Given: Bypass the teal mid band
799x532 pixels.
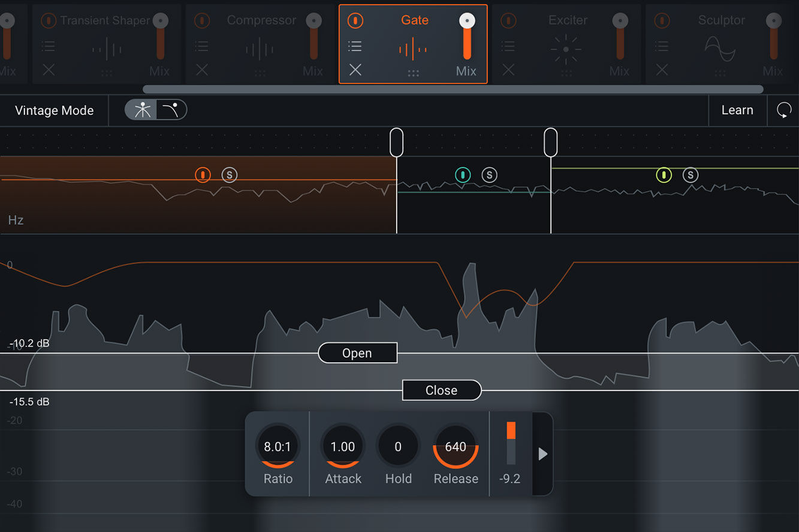Looking at the screenshot, I should click(463, 175).
